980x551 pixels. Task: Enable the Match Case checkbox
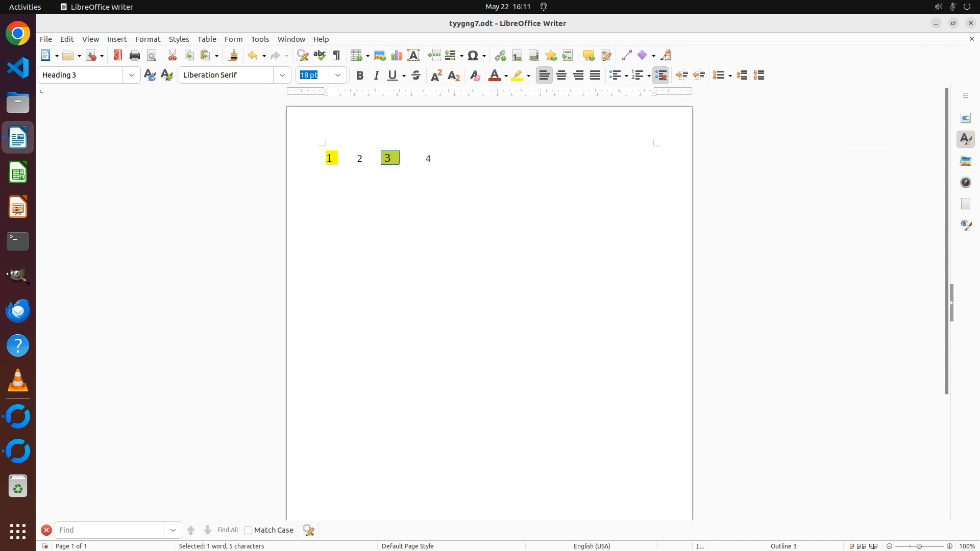248,530
